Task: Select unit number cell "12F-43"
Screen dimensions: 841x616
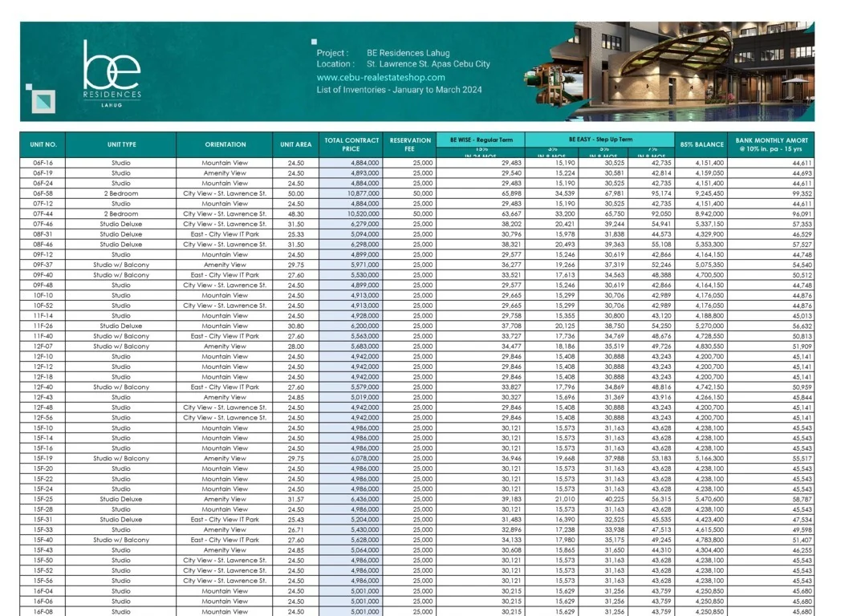Action: click(x=43, y=397)
